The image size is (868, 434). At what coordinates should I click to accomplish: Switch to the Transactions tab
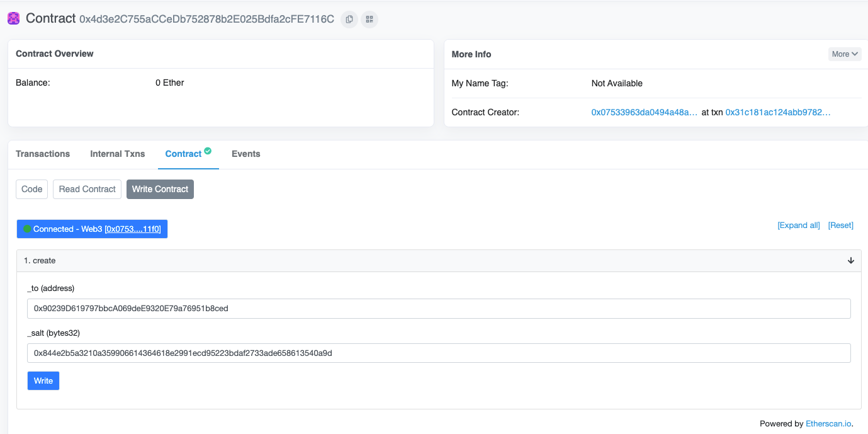pos(43,154)
